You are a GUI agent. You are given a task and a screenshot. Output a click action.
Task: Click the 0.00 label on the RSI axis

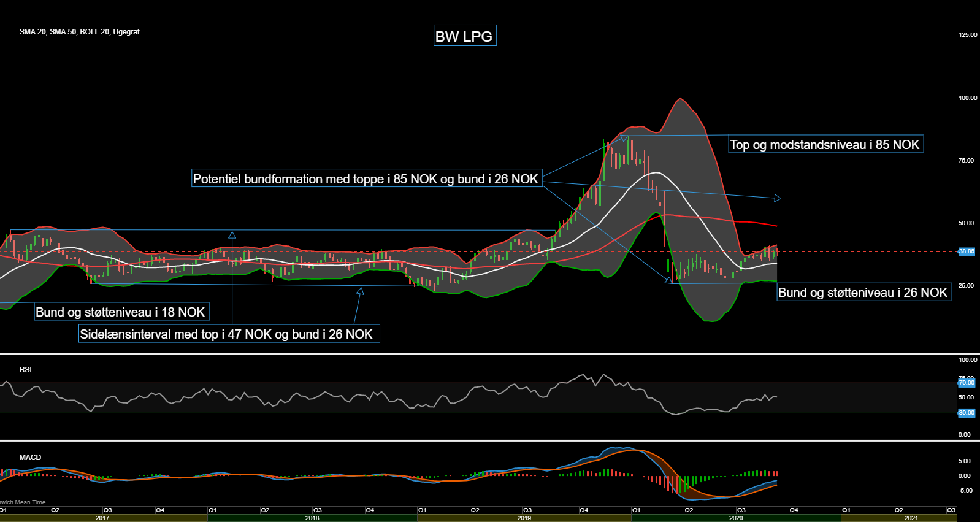[x=965, y=435]
